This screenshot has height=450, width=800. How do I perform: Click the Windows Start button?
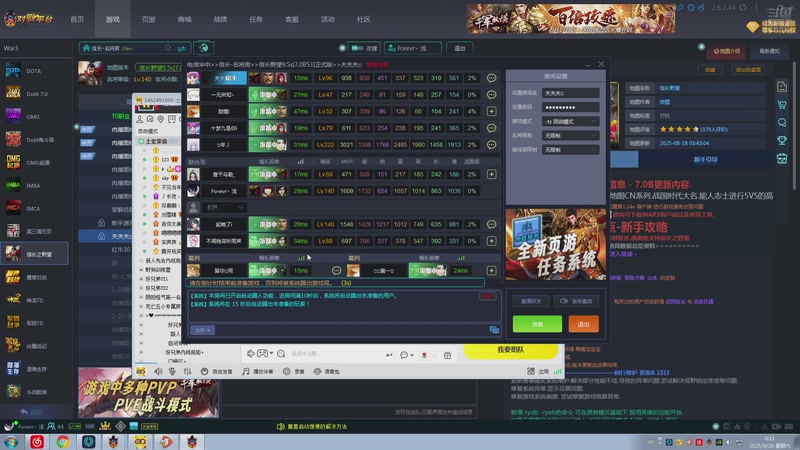[11, 442]
